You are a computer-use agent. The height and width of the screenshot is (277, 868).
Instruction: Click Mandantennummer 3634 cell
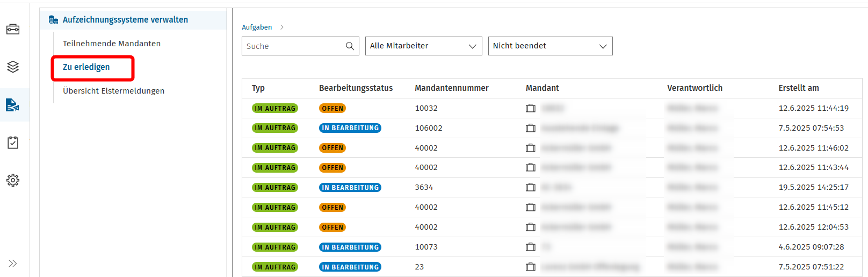[x=424, y=187]
